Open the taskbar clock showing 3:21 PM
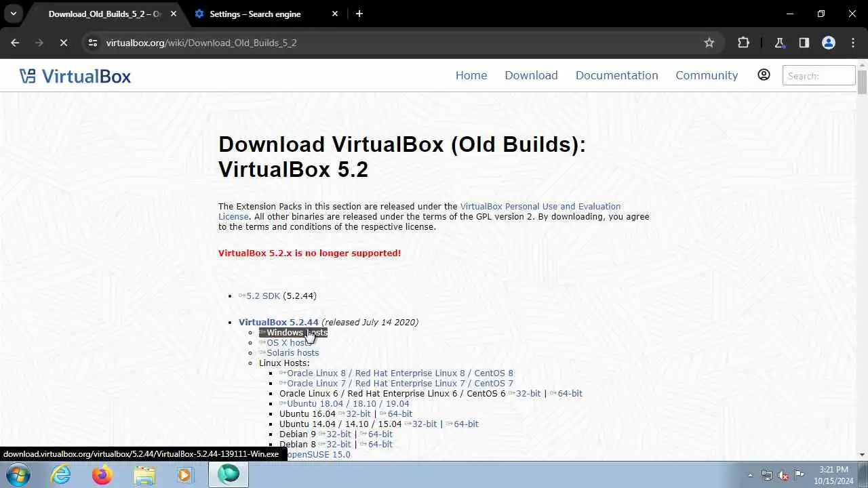This screenshot has height=488, width=868. (x=833, y=474)
